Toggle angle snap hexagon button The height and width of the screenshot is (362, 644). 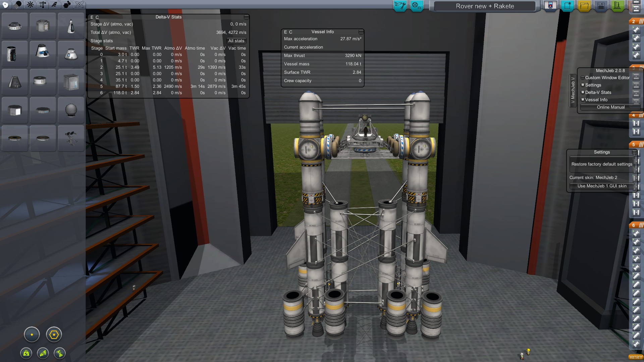point(54,335)
